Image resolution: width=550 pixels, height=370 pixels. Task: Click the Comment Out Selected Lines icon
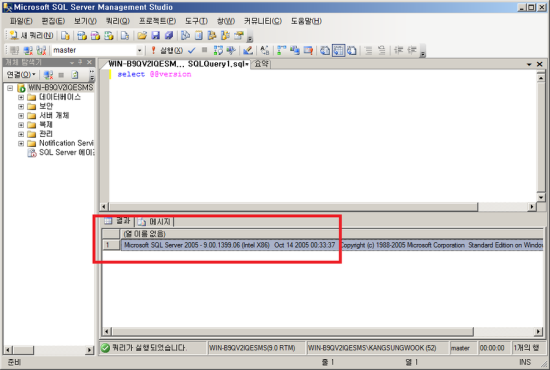click(x=368, y=51)
